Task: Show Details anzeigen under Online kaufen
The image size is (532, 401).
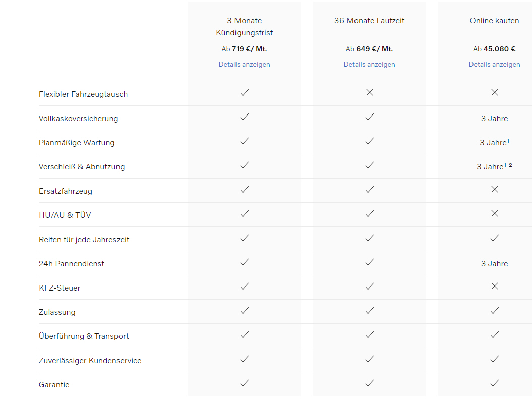Action: pos(495,64)
